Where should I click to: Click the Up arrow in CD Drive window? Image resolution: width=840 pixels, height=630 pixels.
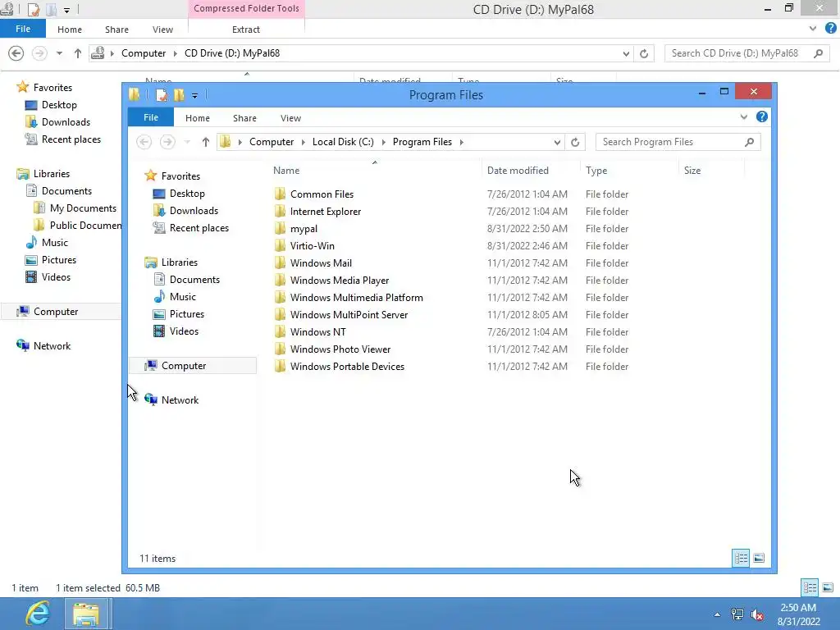point(78,53)
